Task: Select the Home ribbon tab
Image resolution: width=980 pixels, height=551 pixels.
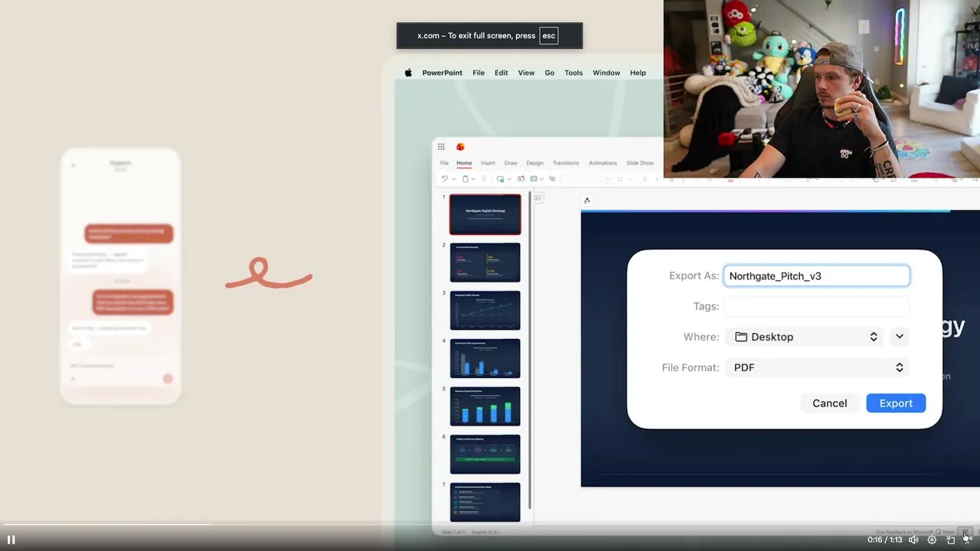Action: click(x=464, y=163)
